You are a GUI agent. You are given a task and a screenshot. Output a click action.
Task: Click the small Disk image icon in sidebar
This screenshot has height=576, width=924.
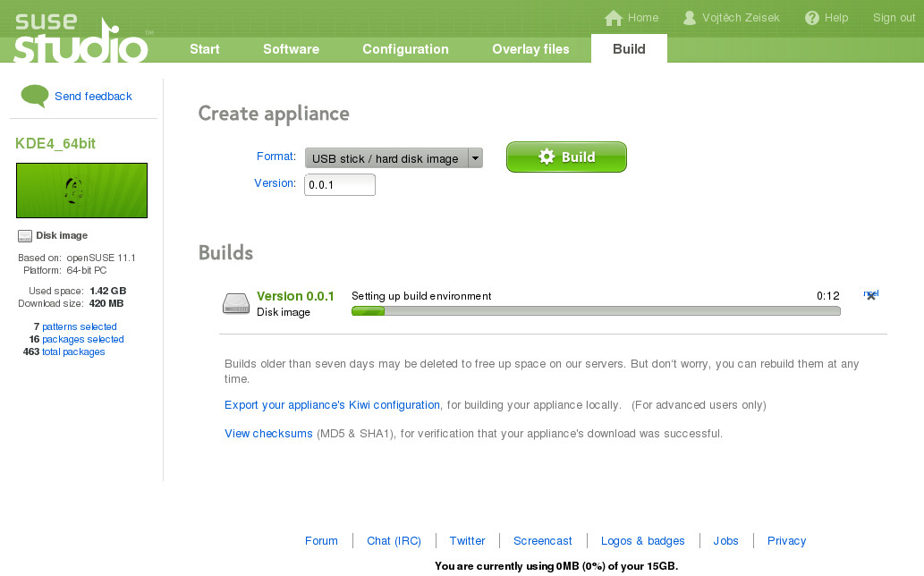(25, 236)
